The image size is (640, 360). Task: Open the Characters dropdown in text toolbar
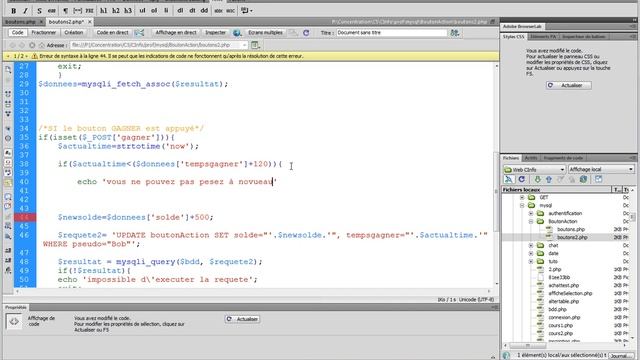click(x=247, y=11)
